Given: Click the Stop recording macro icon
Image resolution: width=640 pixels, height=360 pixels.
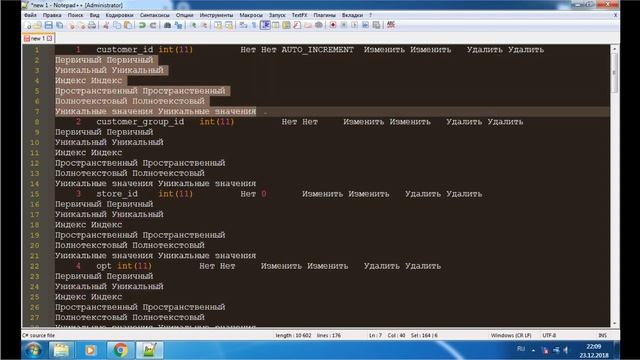Looking at the screenshot, I should (344, 25).
